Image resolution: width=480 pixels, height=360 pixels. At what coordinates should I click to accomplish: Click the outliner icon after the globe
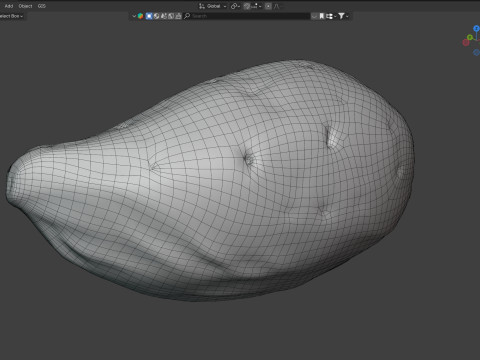(164, 16)
